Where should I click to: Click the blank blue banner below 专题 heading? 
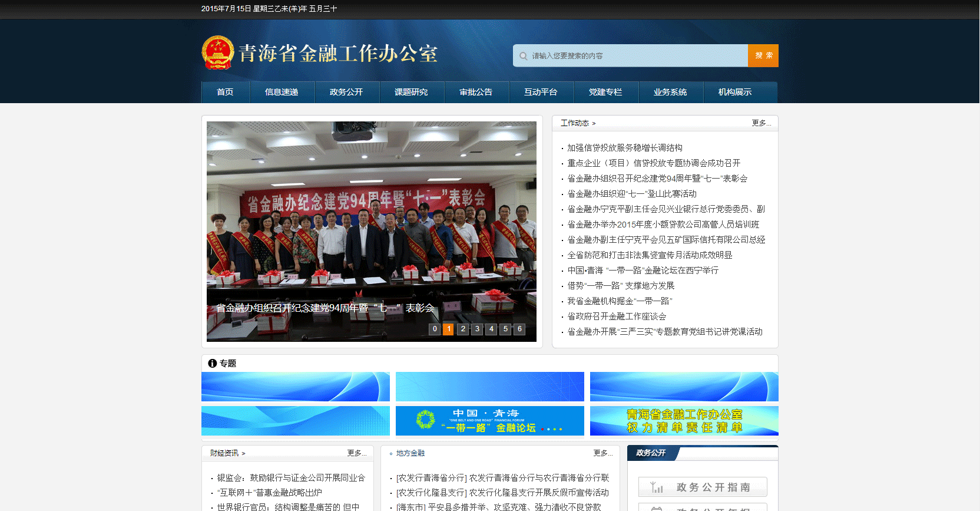pos(296,387)
